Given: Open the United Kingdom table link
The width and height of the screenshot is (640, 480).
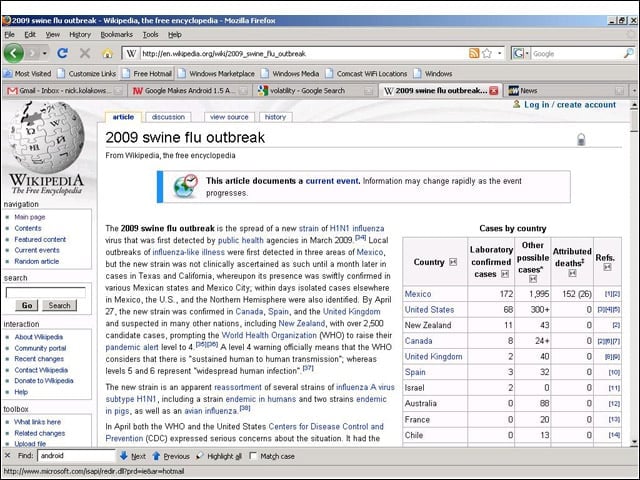Looking at the screenshot, I should click(x=433, y=357).
